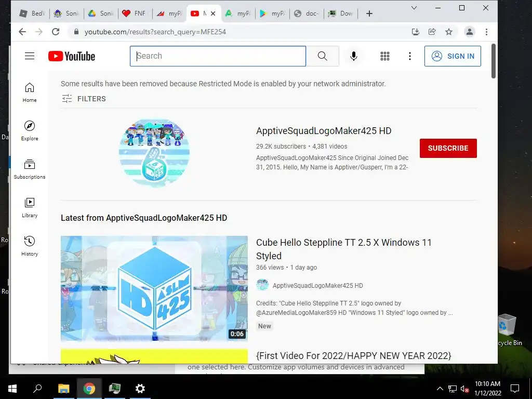Open ApptiveSquadLogoMaker425 HD channel title
Image resolution: width=532 pixels, height=399 pixels.
point(324,131)
